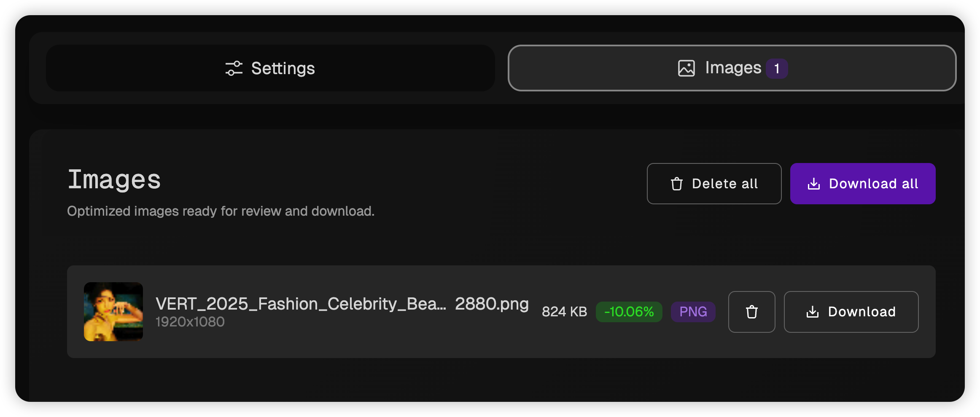Click the 824 KB file size label

tap(564, 312)
